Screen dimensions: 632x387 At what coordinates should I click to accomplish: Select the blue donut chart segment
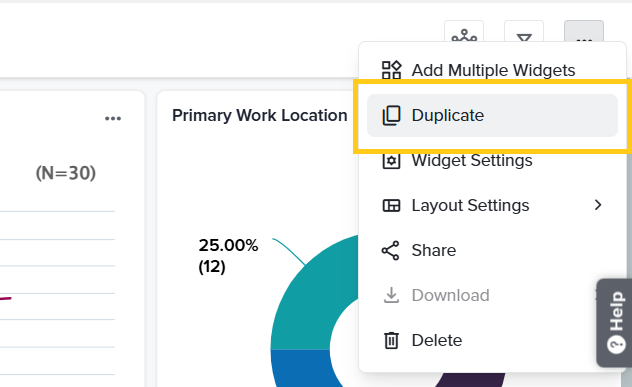point(302,367)
